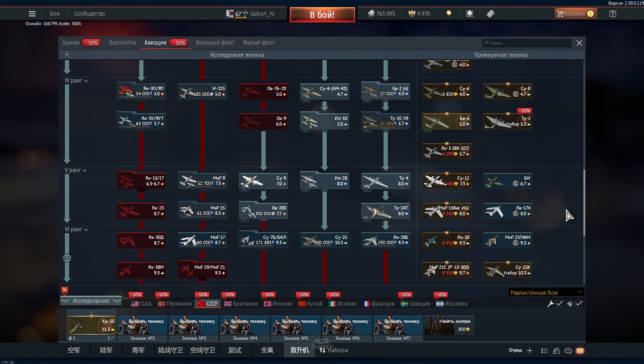The image size is (644, 364).
Task: Switch to the Армия tab
Action: [x=71, y=43]
